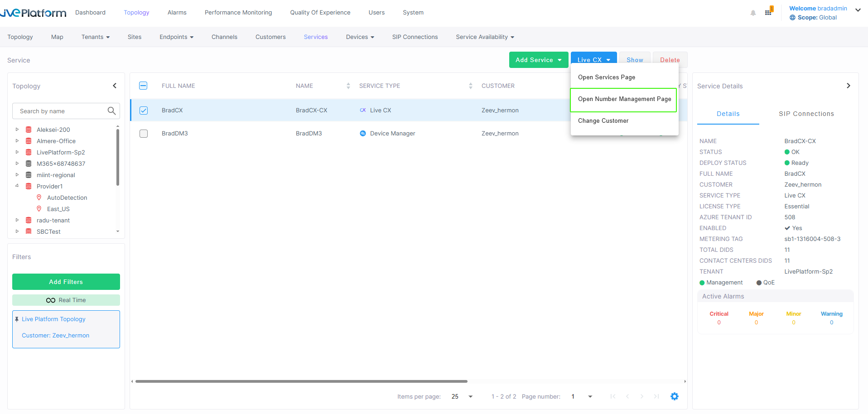Click the Live CX service type icon

click(363, 110)
